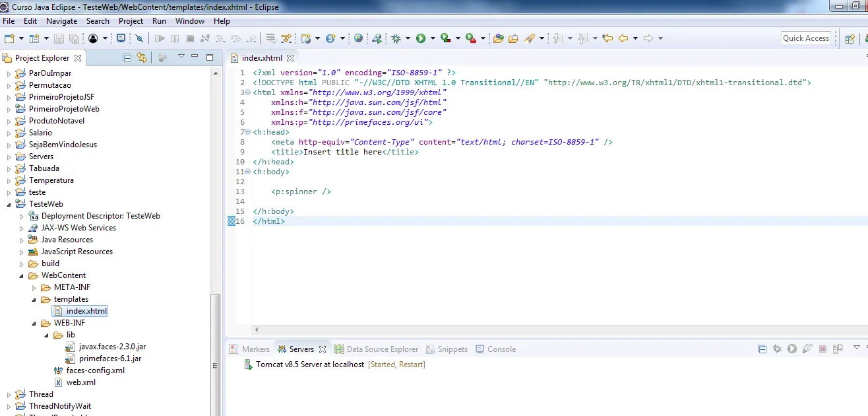Click the Debug bug icon in toolbar
The height and width of the screenshot is (416, 868).
coord(396,38)
